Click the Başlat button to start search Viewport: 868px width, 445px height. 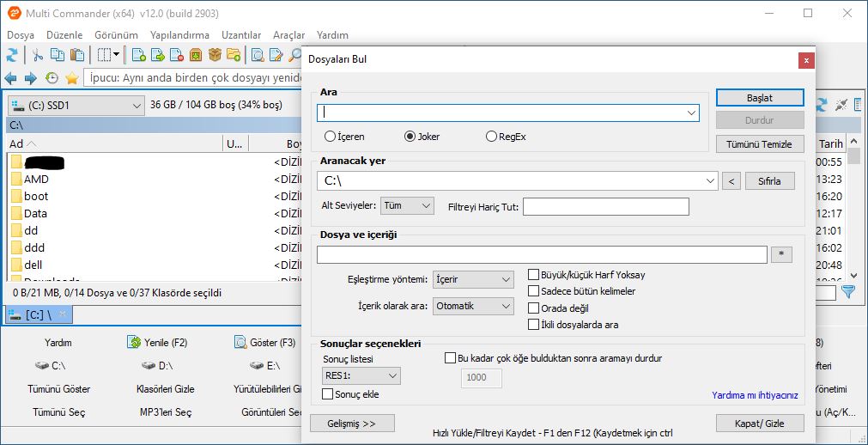pyautogui.click(x=760, y=98)
